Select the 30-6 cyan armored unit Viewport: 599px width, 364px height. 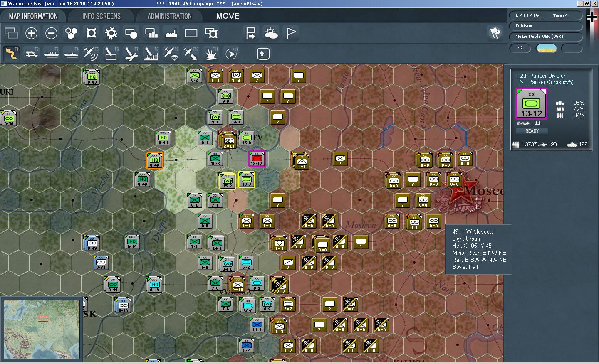[248, 305]
